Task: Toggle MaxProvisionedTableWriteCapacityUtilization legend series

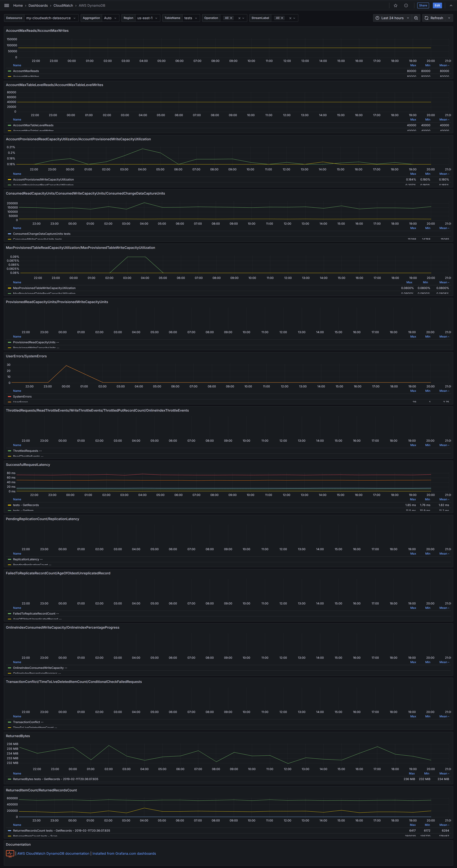Action: (44, 288)
